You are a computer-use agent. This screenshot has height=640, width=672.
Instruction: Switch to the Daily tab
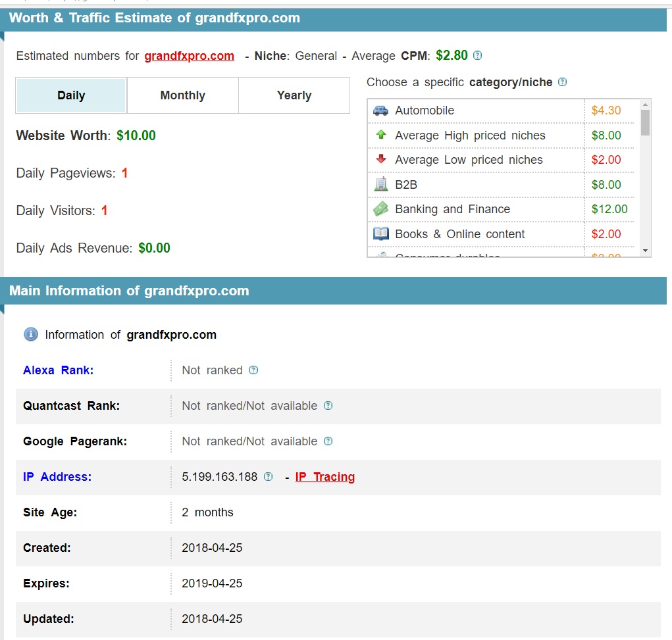tap(71, 95)
